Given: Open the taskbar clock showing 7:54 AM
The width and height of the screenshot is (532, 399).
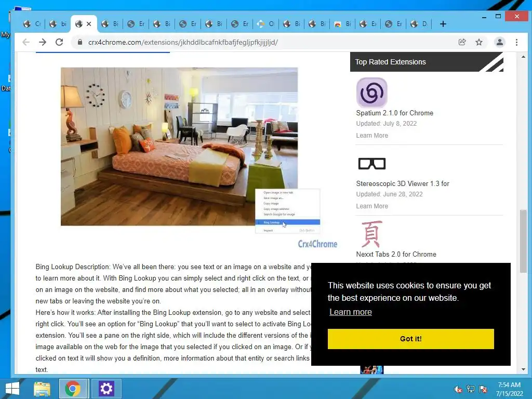Looking at the screenshot, I should coord(509,389).
